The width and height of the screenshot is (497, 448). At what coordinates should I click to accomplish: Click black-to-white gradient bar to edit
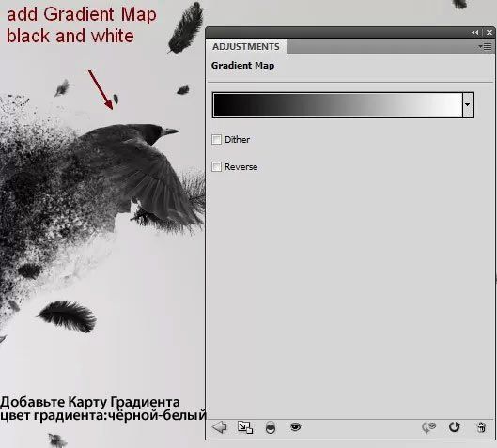(337, 105)
